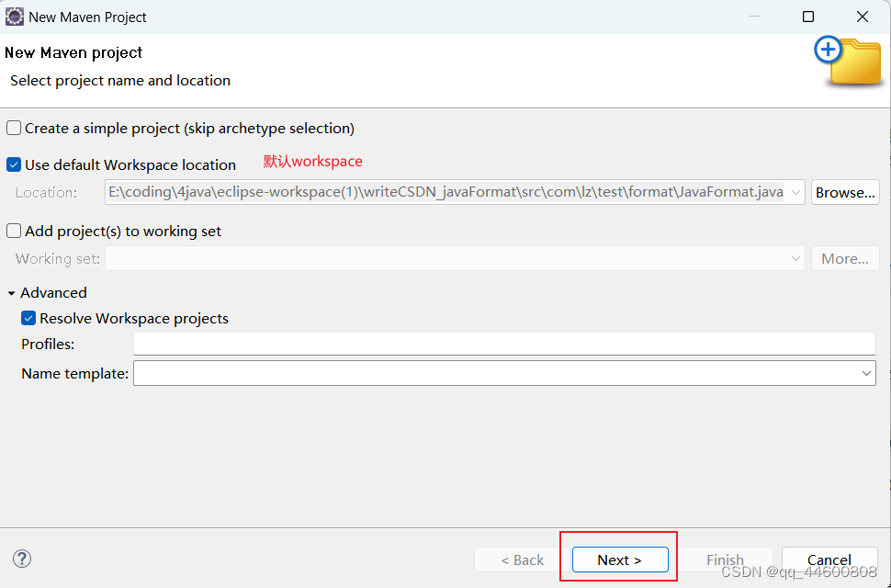This screenshot has width=891, height=588.
Task: Maximize the New Maven Project window
Action: (808, 17)
